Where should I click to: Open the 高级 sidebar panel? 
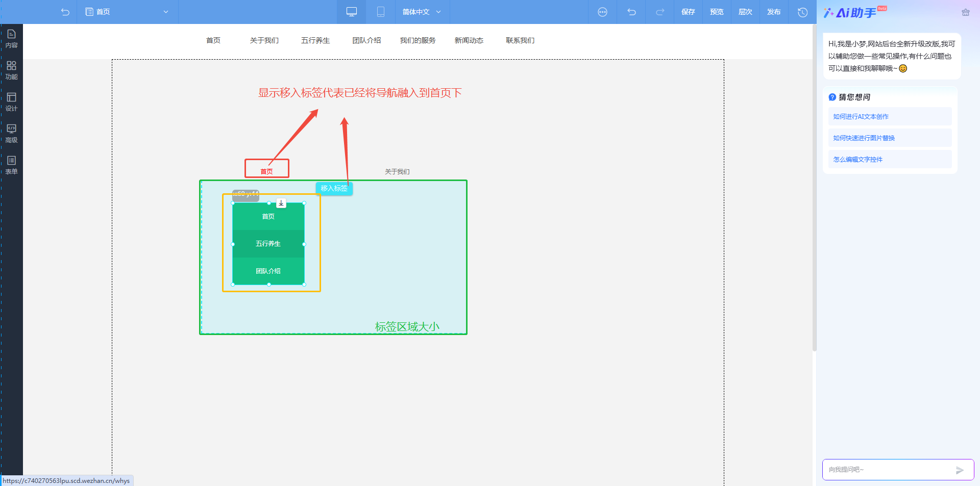pos(11,134)
